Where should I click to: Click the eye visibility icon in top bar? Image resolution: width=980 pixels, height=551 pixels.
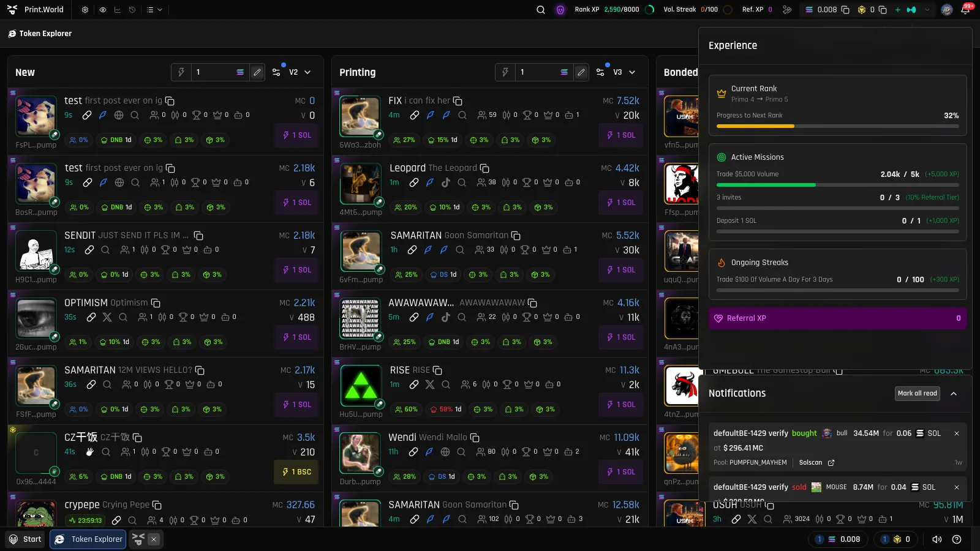click(x=102, y=10)
